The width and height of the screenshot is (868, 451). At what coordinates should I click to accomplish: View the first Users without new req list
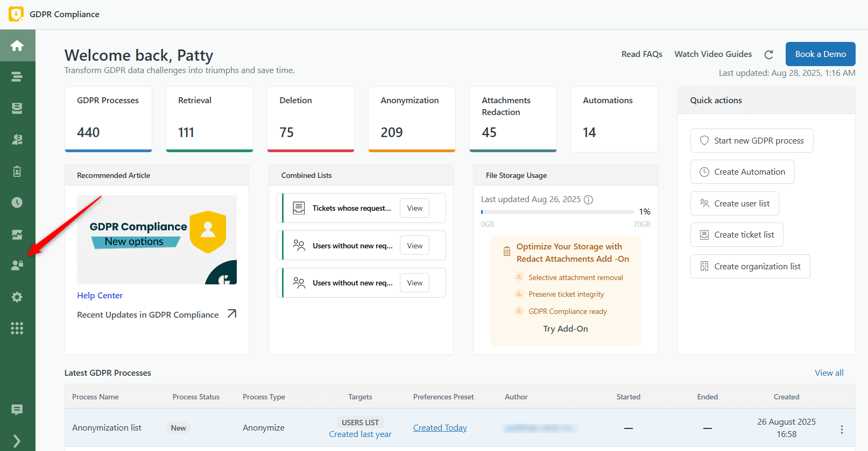(x=414, y=246)
